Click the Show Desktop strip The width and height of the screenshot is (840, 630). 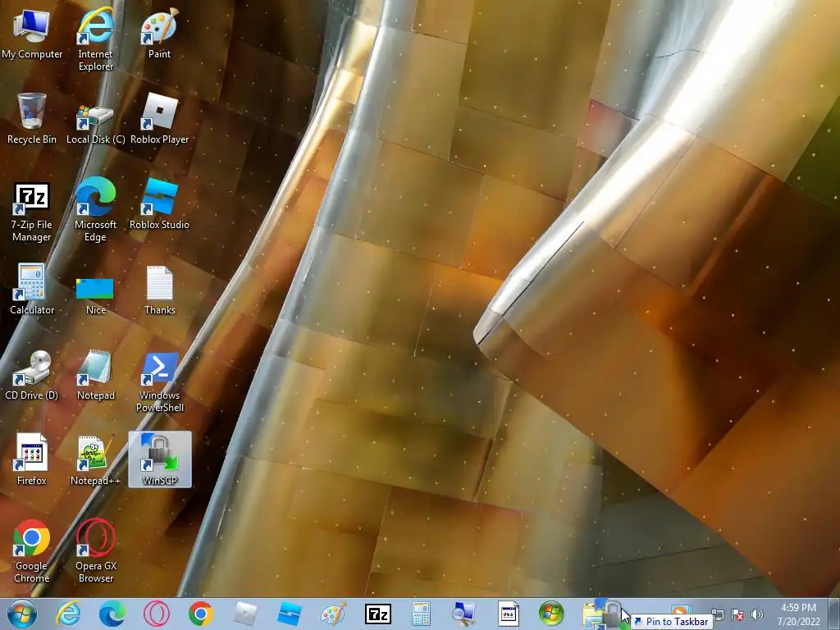tap(834, 614)
